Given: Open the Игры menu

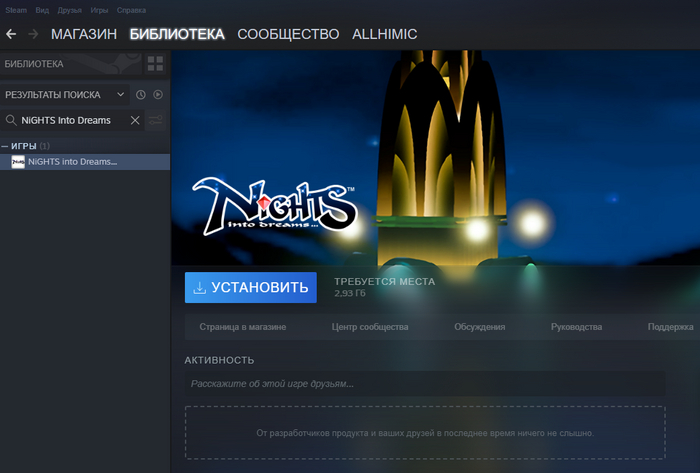Looking at the screenshot, I should coord(99,10).
